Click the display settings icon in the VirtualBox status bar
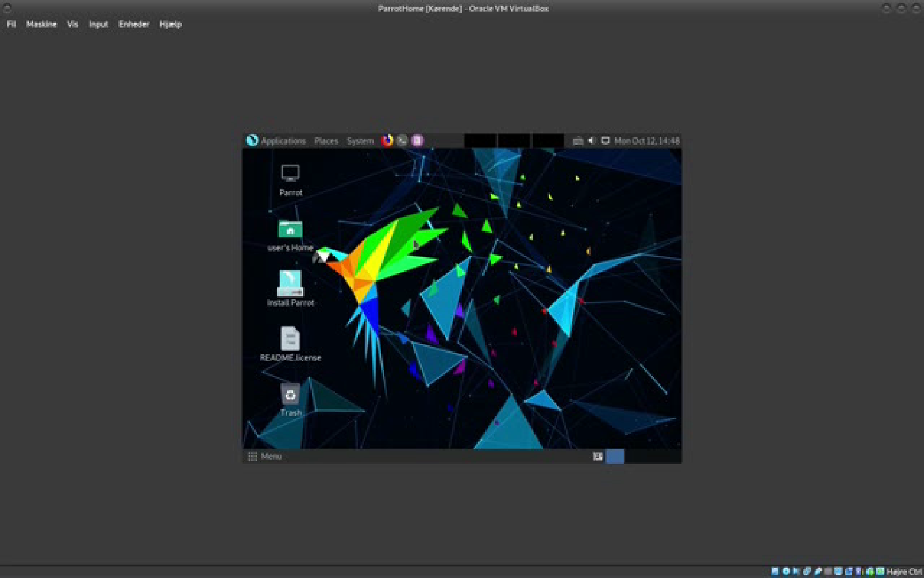The width and height of the screenshot is (924, 578). point(839,572)
